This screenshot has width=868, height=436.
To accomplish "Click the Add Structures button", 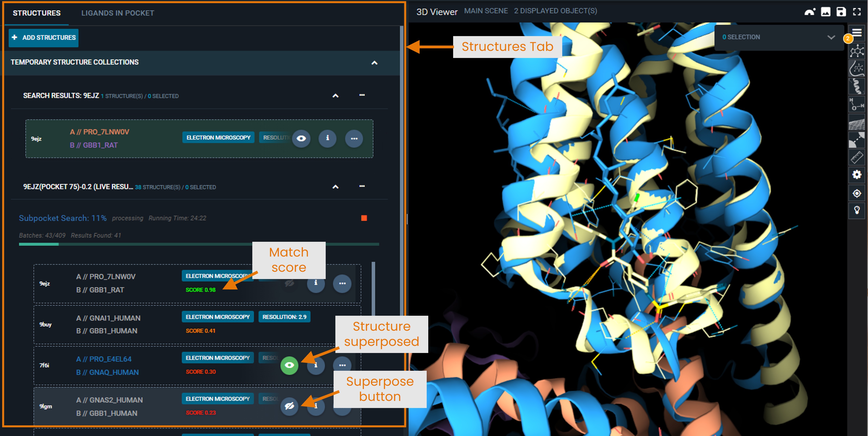I will click(44, 37).
